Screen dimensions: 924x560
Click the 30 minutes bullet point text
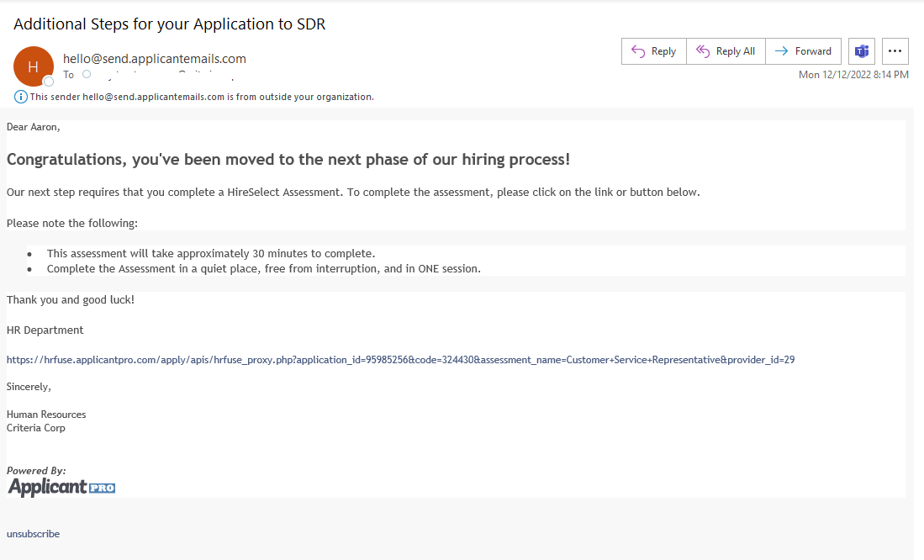click(210, 254)
